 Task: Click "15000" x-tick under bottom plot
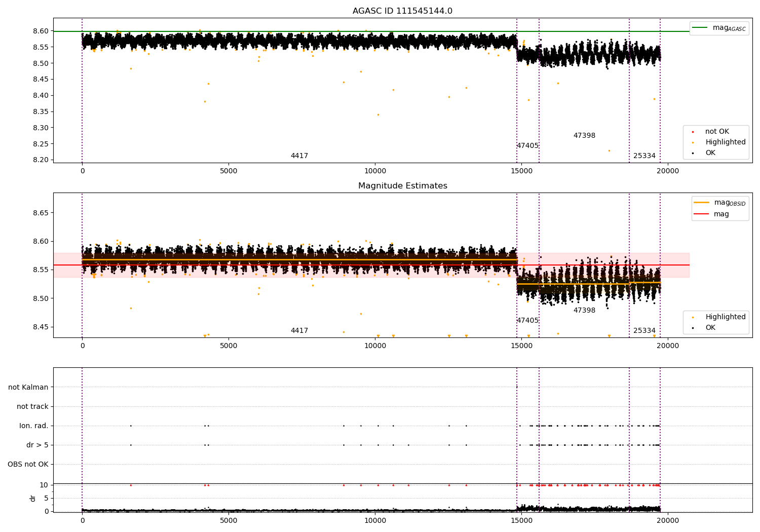521,520
